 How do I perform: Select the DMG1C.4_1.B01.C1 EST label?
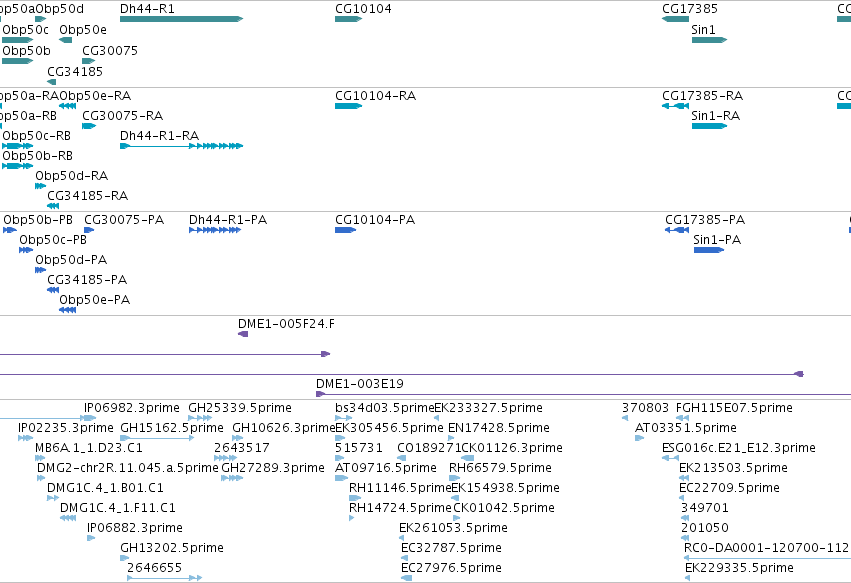point(105,488)
